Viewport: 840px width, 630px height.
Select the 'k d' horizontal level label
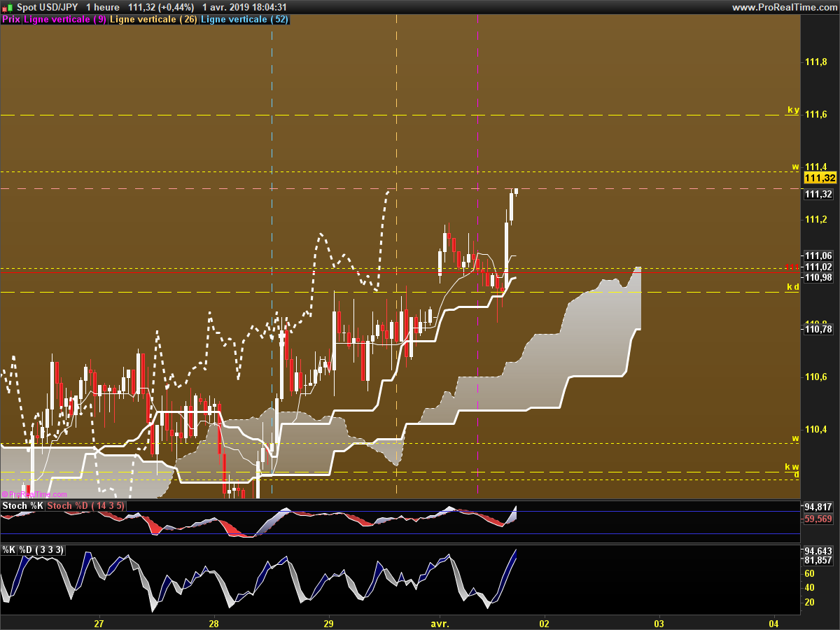click(x=792, y=287)
